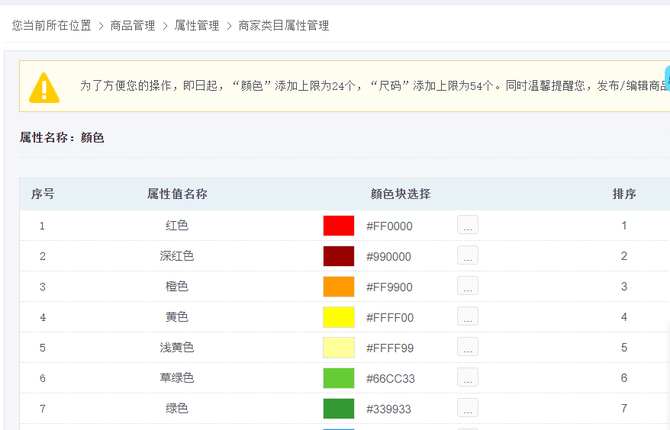Click the 属性名称:颜色 label
This screenshot has height=430, width=670.
point(62,138)
